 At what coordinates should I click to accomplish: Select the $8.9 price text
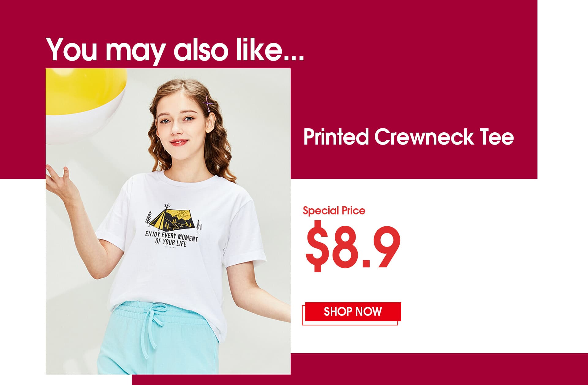point(353,247)
